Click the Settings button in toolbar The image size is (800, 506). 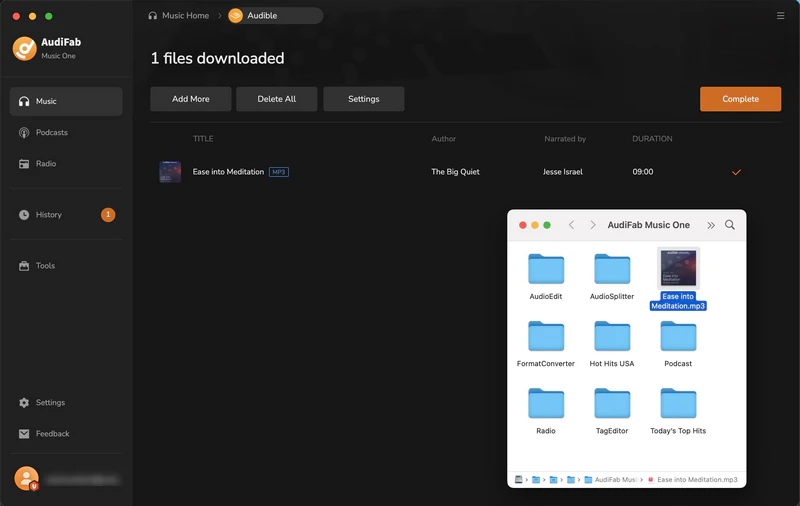[364, 99]
